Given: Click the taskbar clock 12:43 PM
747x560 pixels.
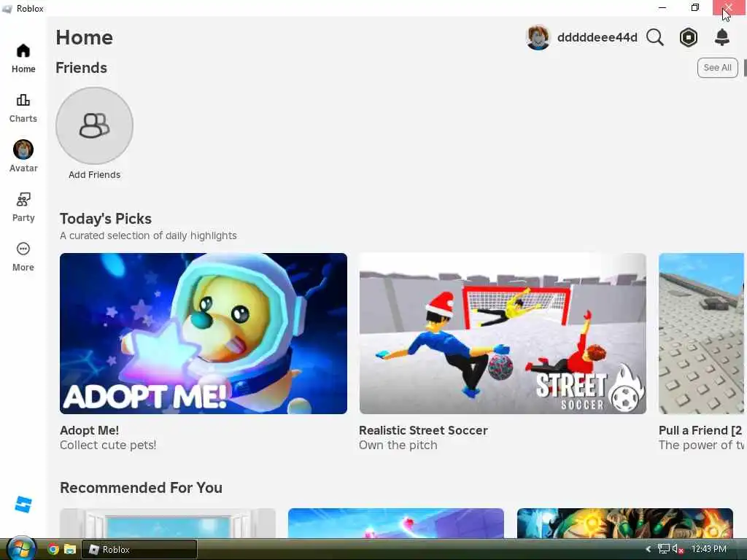Looking at the screenshot, I should [x=708, y=549].
